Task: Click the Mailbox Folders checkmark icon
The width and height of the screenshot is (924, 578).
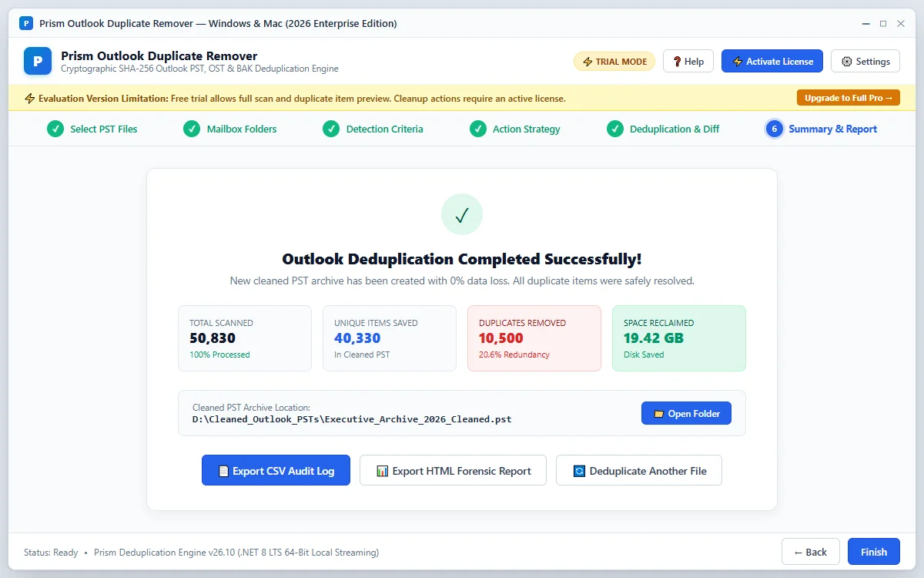Action: pos(192,129)
